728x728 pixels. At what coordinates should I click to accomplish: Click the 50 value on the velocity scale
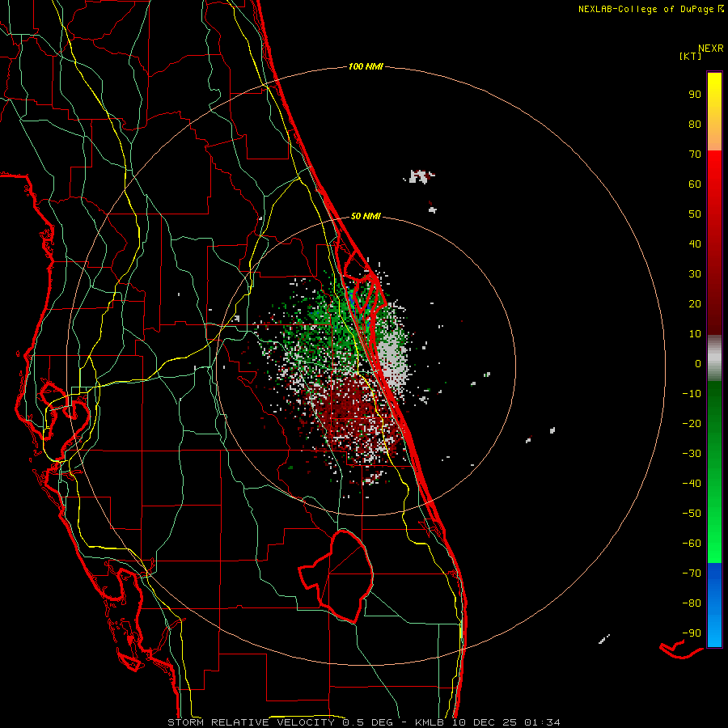click(695, 214)
